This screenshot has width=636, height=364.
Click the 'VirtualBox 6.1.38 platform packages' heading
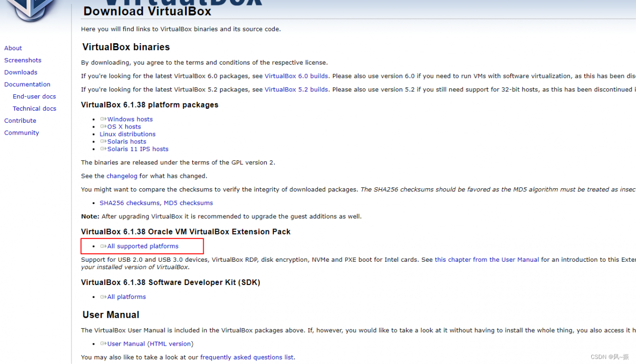tap(150, 105)
